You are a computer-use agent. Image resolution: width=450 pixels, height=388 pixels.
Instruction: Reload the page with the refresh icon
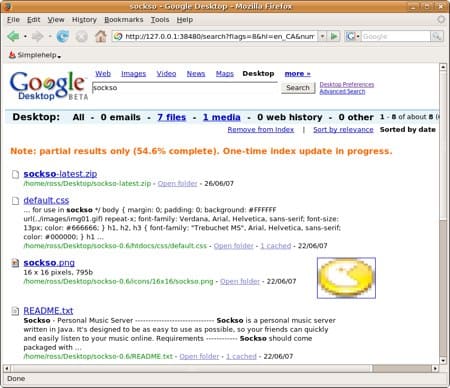63,36
